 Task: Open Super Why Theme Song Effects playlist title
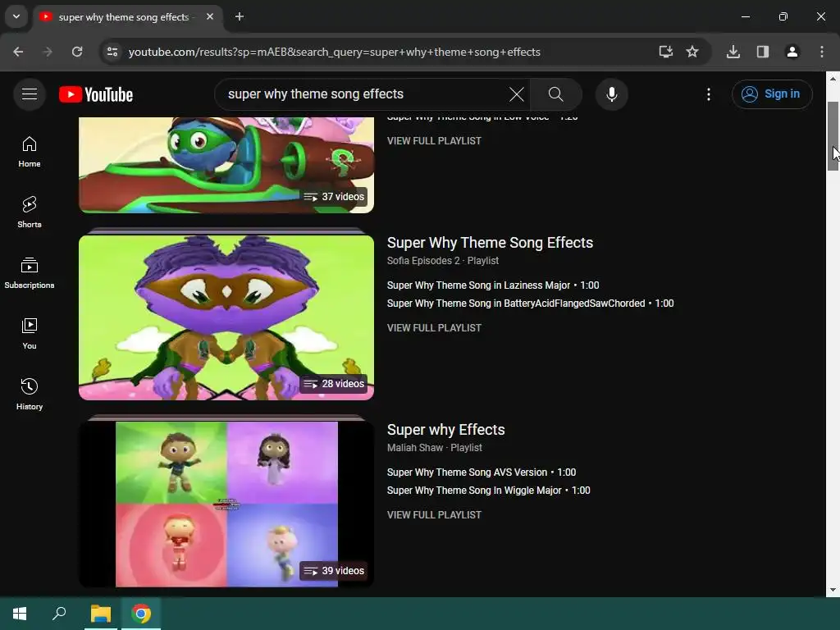point(490,243)
